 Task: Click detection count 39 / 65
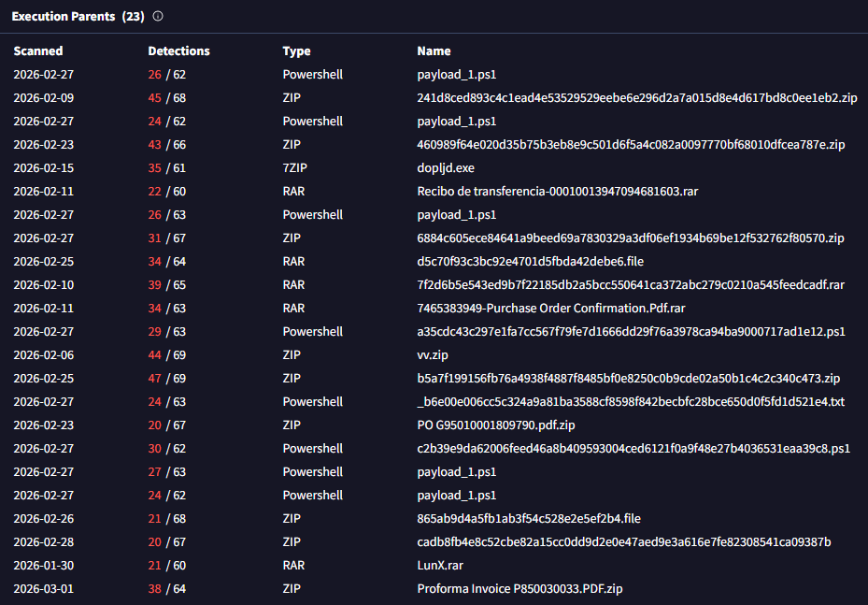pyautogui.click(x=166, y=285)
